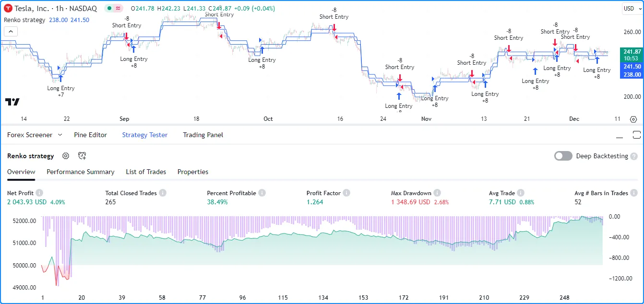Click the 241.87 current price label
Image resolution: width=644 pixels, height=304 pixels.
[631, 52]
